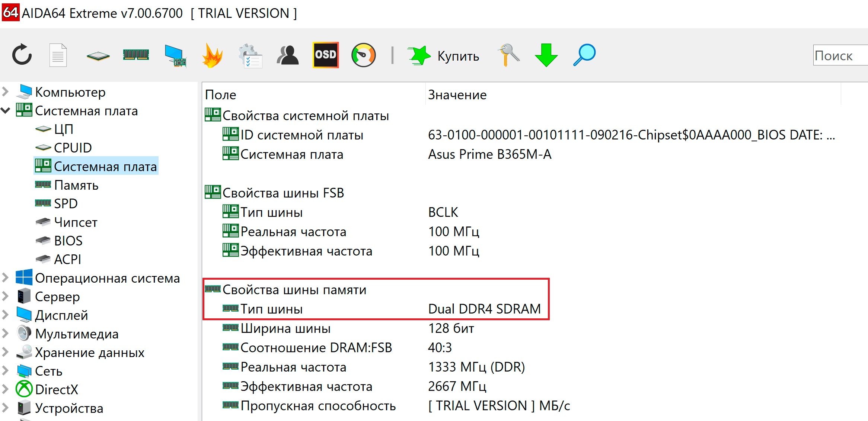Select the Устройства tree item
This screenshot has width=868, height=421.
[60, 408]
